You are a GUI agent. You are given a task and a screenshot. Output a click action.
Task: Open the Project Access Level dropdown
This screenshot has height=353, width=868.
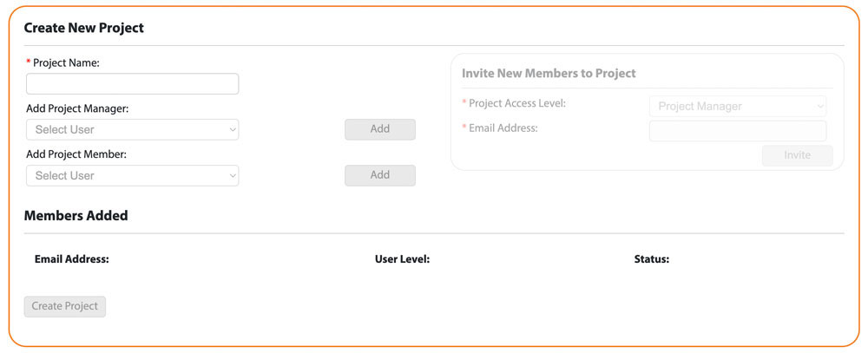coord(737,106)
